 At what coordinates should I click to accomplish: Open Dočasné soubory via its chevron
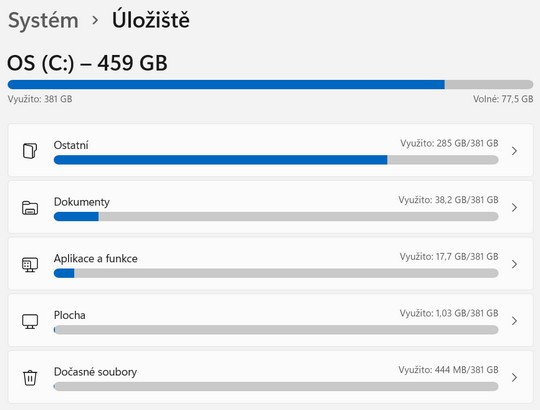click(x=514, y=378)
